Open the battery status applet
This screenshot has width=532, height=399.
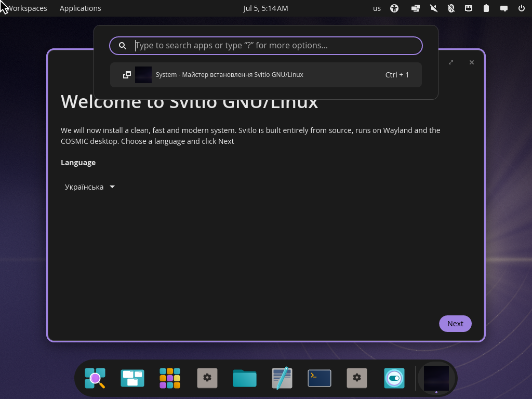486,8
